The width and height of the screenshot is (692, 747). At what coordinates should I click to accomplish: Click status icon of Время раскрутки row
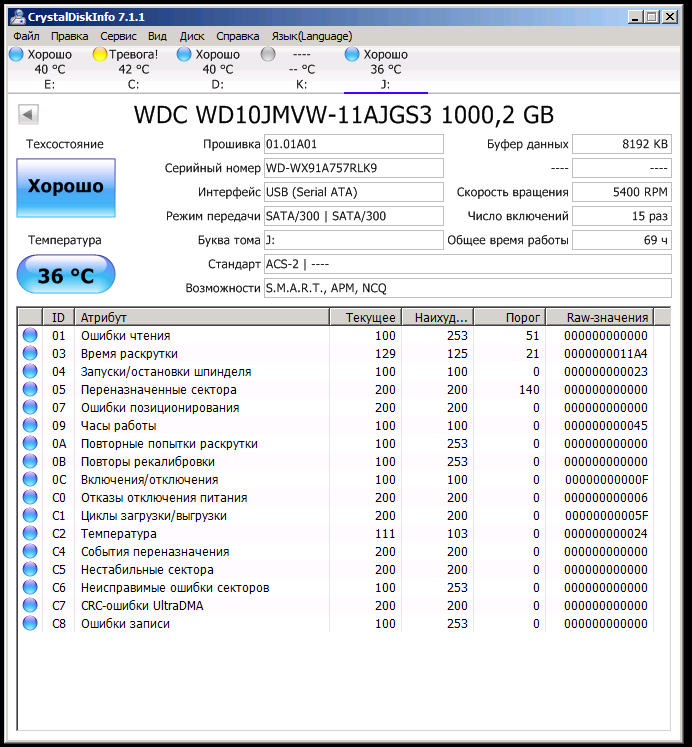click(x=30, y=353)
